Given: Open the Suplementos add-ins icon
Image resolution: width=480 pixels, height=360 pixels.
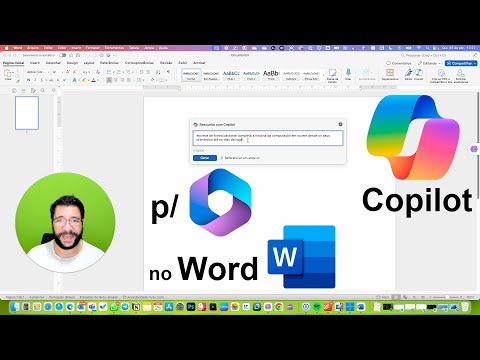Looking at the screenshot, I should 390,75.
